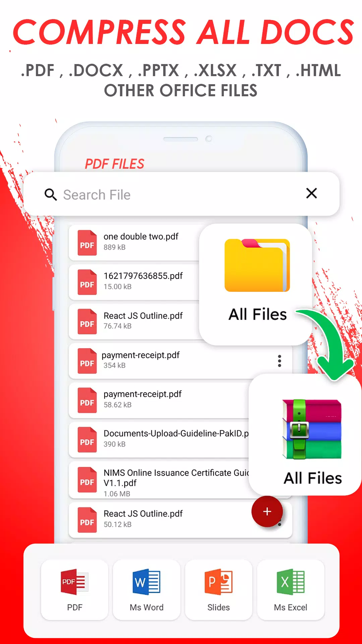Click PDF icon beside payment-receipt 354 kB
Viewport: 362px width, 644px height.
87,361
